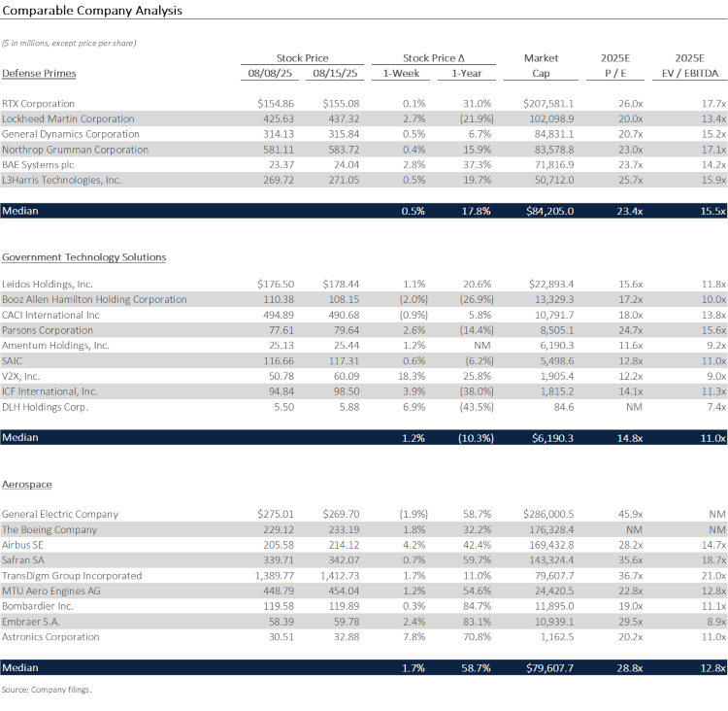Click Lockheed Martin Corporation company name

68,118
